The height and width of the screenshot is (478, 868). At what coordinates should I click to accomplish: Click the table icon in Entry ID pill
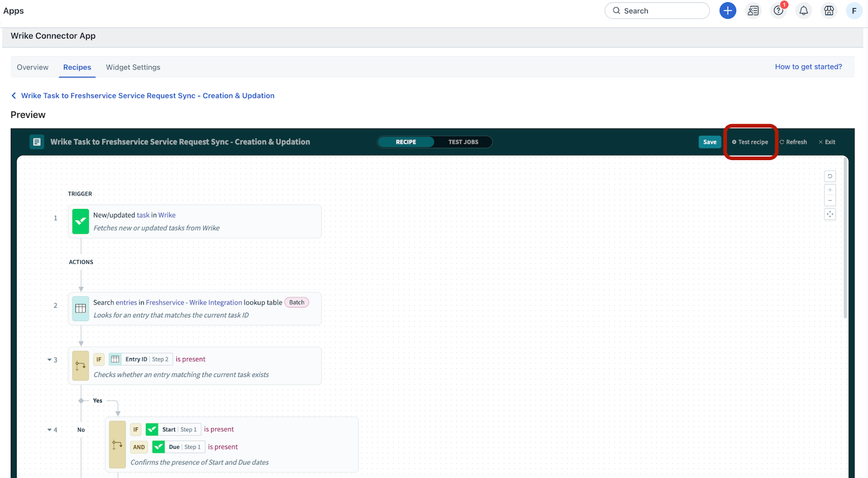tap(115, 359)
